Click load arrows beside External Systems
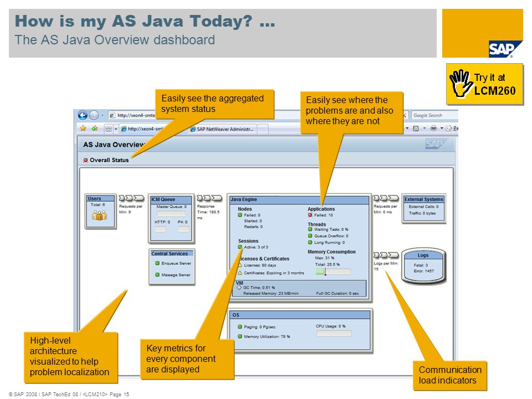The width and height of the screenshot is (532, 399). pyautogui.click(x=386, y=198)
